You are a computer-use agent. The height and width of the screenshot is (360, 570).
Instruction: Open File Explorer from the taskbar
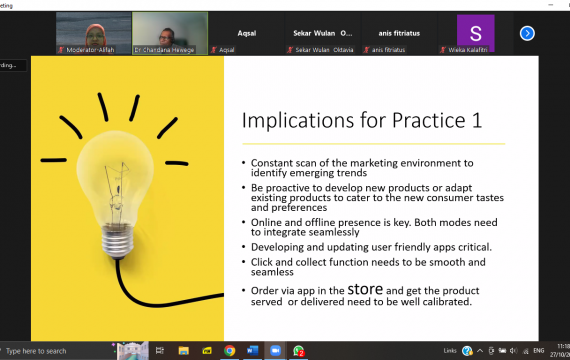point(184,351)
